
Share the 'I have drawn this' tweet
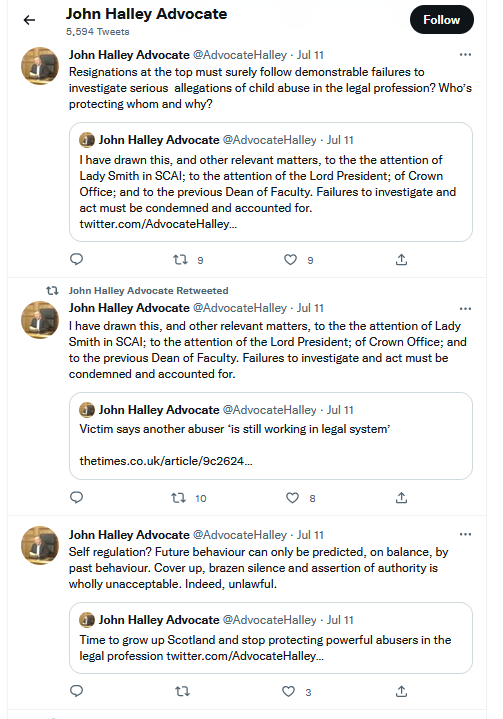(x=401, y=498)
